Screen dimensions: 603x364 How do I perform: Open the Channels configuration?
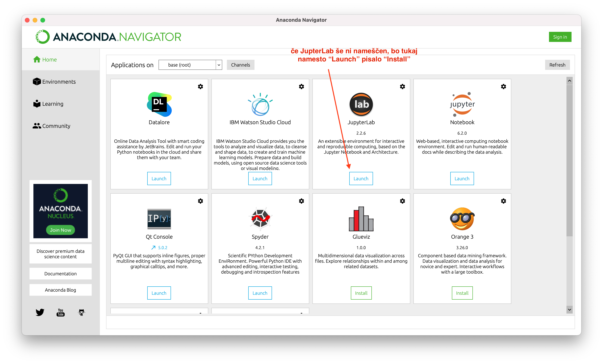point(240,65)
